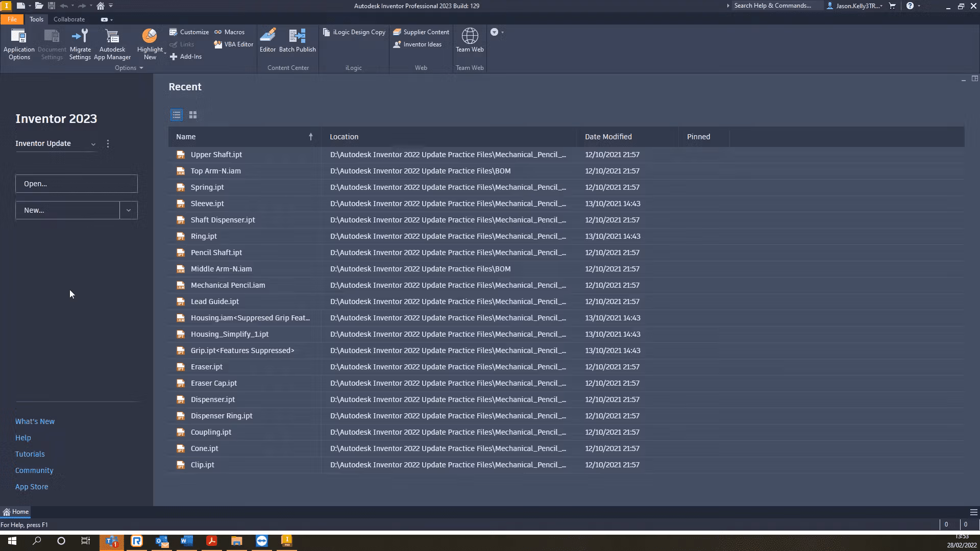Click the New file icon in quick access toolbar
This screenshot has height=551, width=980.
20,6
